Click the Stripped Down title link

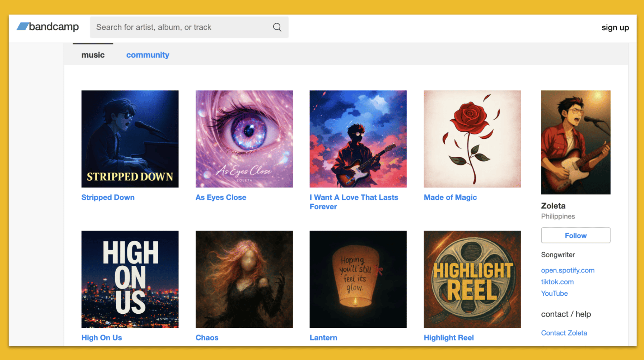108,197
